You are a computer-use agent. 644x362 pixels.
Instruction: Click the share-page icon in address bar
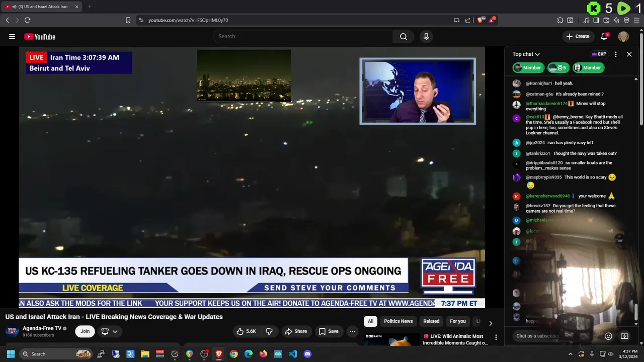468,20
